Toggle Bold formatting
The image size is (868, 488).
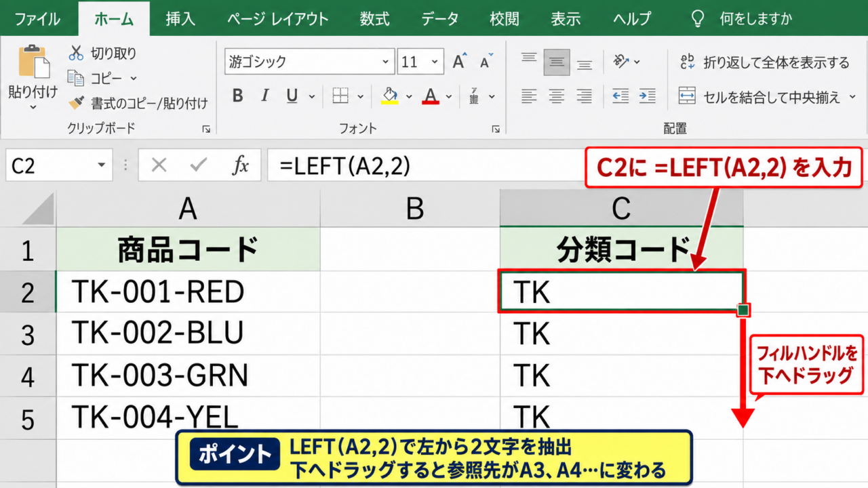point(237,96)
